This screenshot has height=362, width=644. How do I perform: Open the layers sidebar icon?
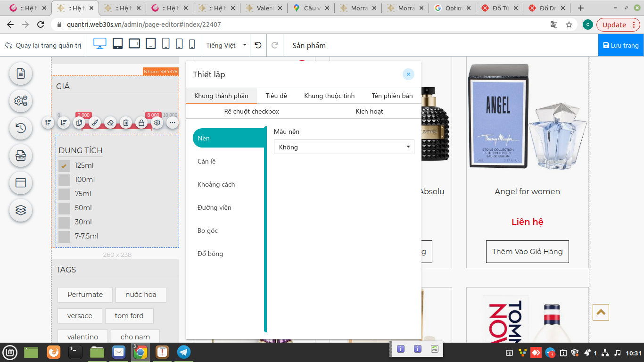[x=21, y=210]
